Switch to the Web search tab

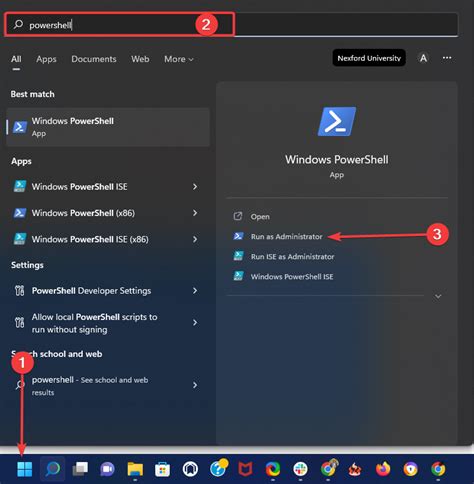click(140, 59)
